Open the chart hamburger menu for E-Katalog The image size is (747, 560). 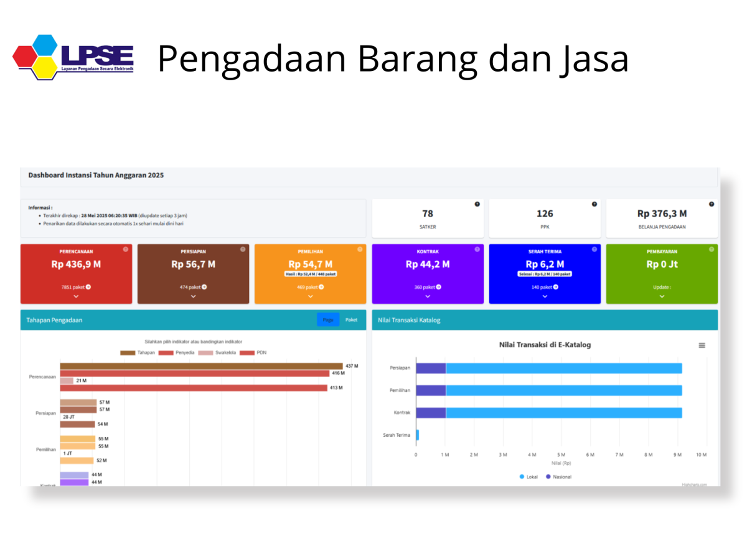tap(702, 345)
